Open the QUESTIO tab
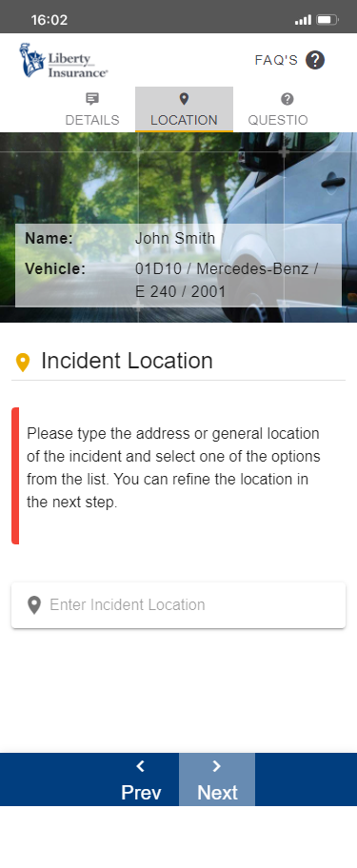Screen dimensions: 357x868 [278, 109]
